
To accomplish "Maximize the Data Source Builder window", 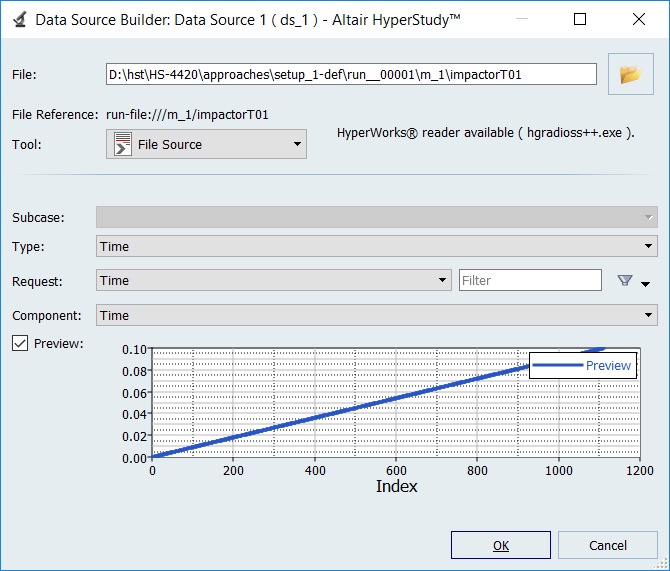I will tap(579, 19).
